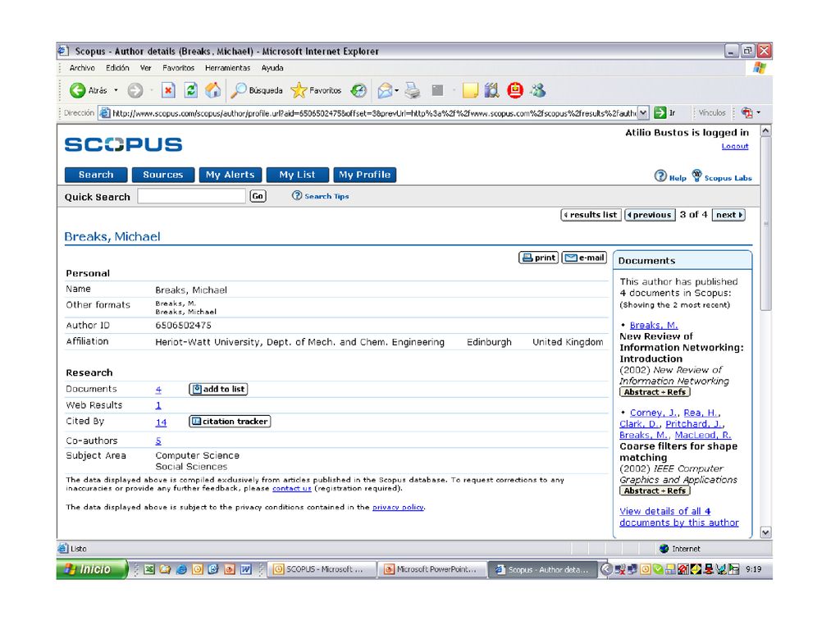Switch to the Scopus Search tab
The image size is (840, 630).
coord(96,175)
